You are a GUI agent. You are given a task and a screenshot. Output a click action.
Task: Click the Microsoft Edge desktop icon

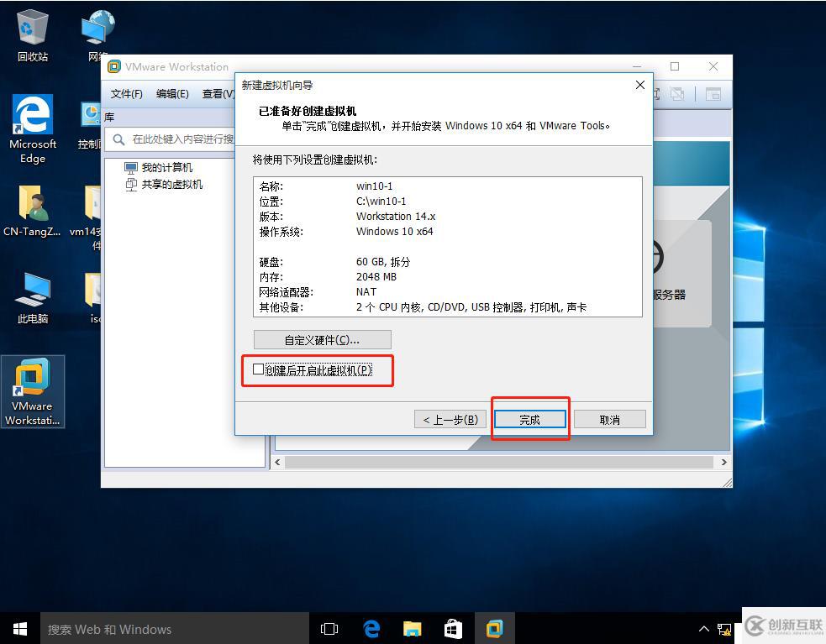pos(33,128)
